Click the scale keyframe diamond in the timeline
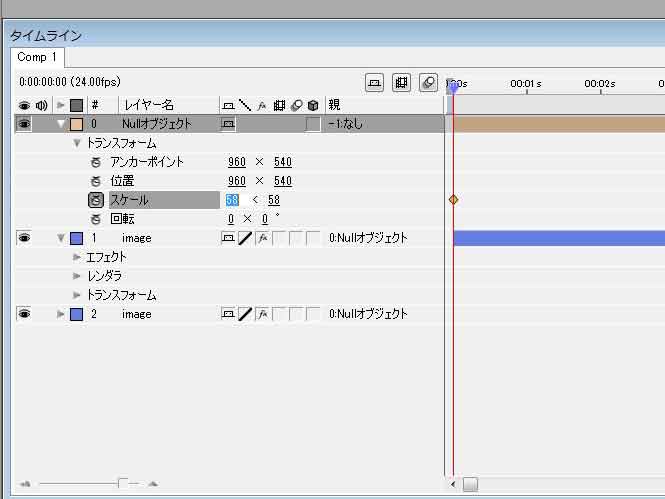665x499 pixels. (x=453, y=200)
